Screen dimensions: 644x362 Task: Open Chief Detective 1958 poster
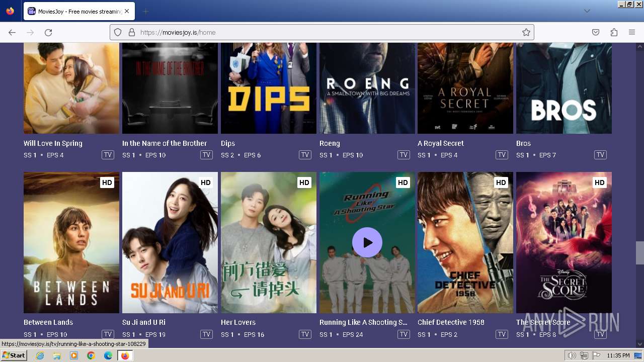pyautogui.click(x=465, y=242)
